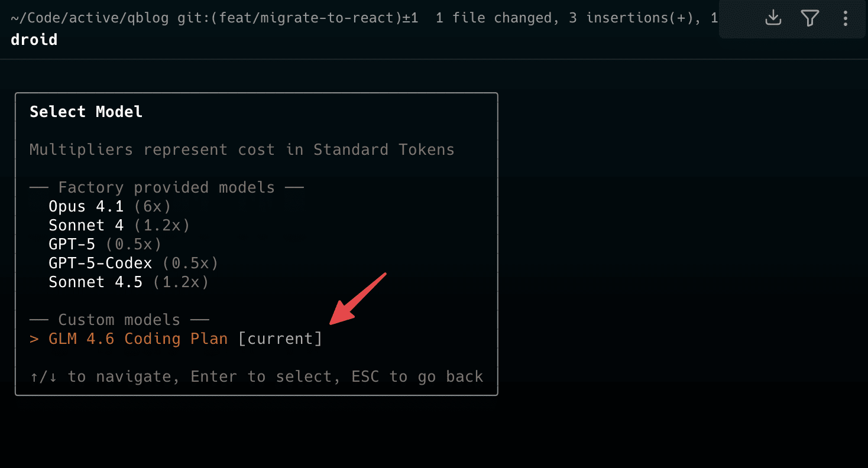Click the Custom models section header
This screenshot has width=868, height=468.
[119, 320]
